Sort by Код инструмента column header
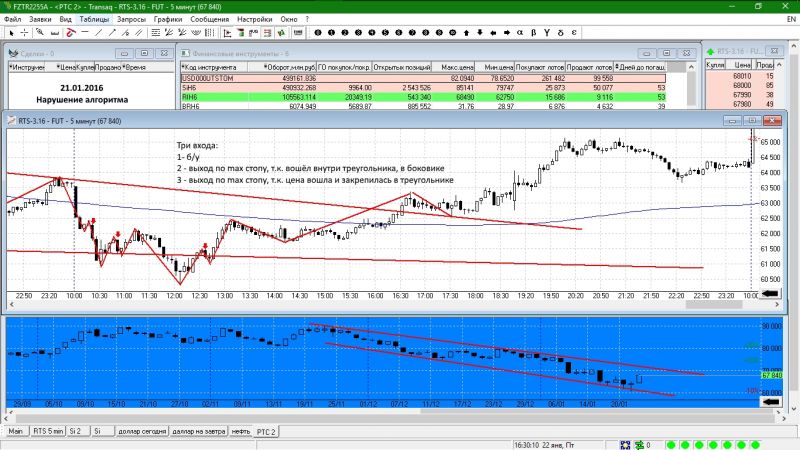The image size is (800, 450). (214, 67)
